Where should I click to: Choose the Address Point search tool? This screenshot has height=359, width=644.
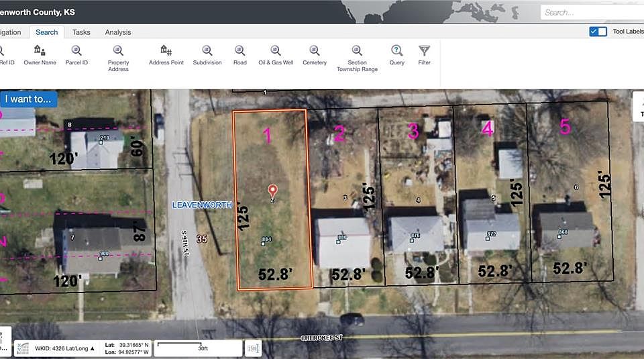[166, 55]
